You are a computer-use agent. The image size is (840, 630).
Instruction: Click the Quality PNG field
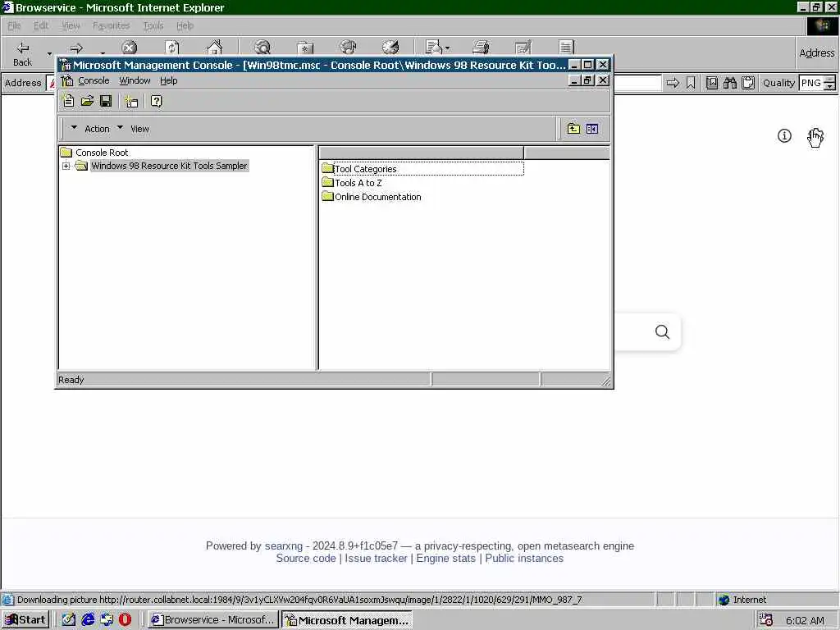pos(810,83)
